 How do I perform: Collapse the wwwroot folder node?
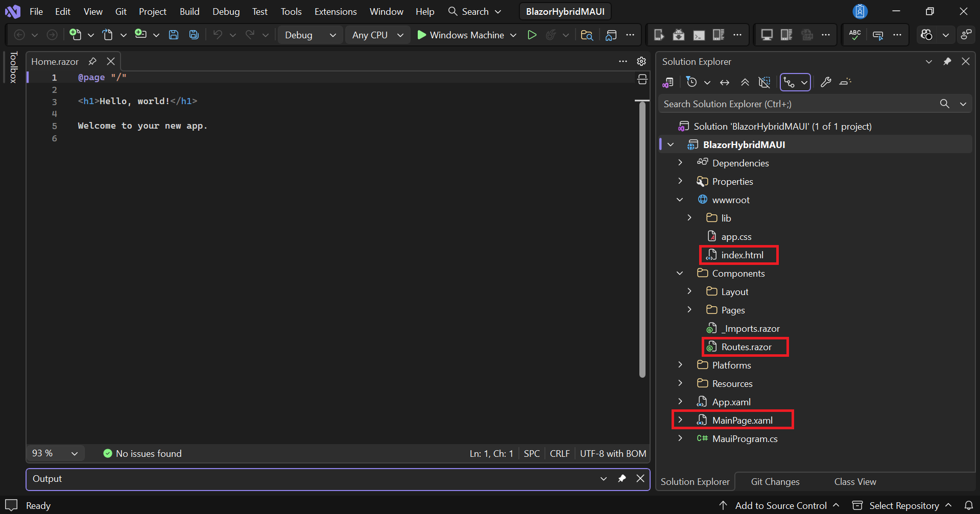(x=680, y=200)
